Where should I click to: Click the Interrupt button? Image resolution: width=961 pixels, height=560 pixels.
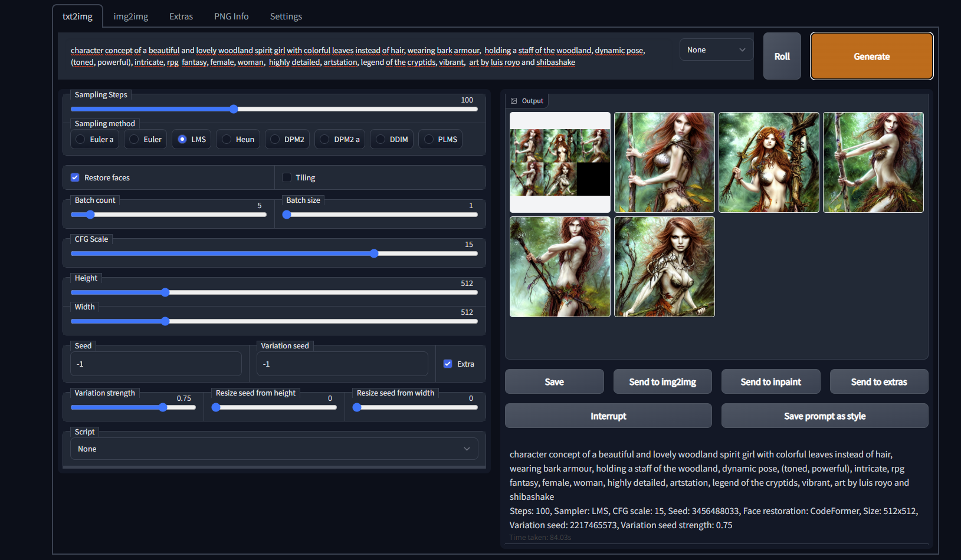pos(608,416)
